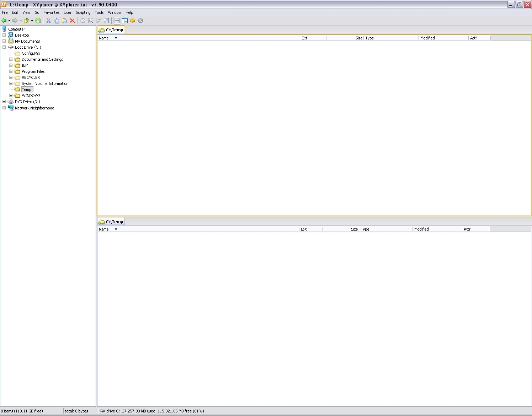
Task: Click the Cut scissors icon
Action: click(x=48, y=21)
